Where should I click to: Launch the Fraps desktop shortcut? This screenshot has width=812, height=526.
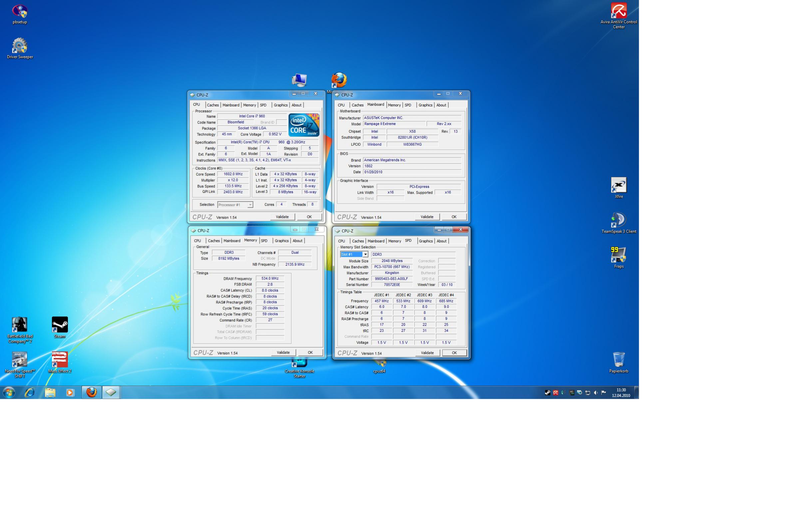(618, 255)
